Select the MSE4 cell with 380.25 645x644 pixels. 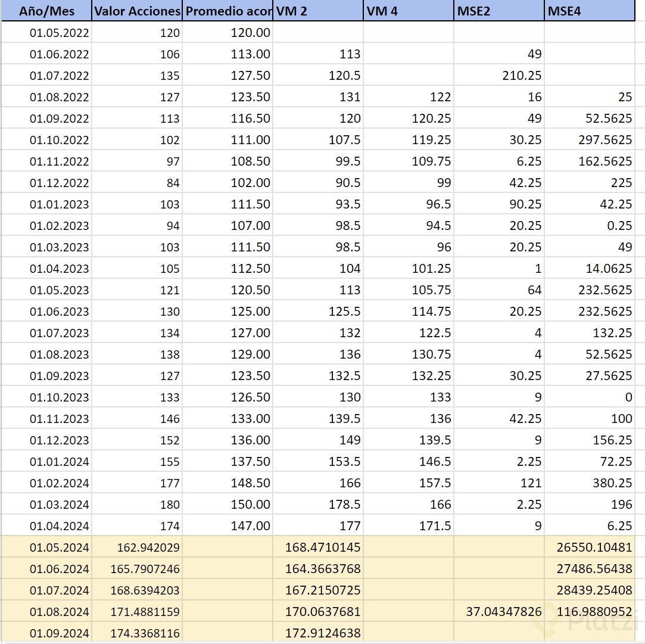pyautogui.click(x=590, y=483)
